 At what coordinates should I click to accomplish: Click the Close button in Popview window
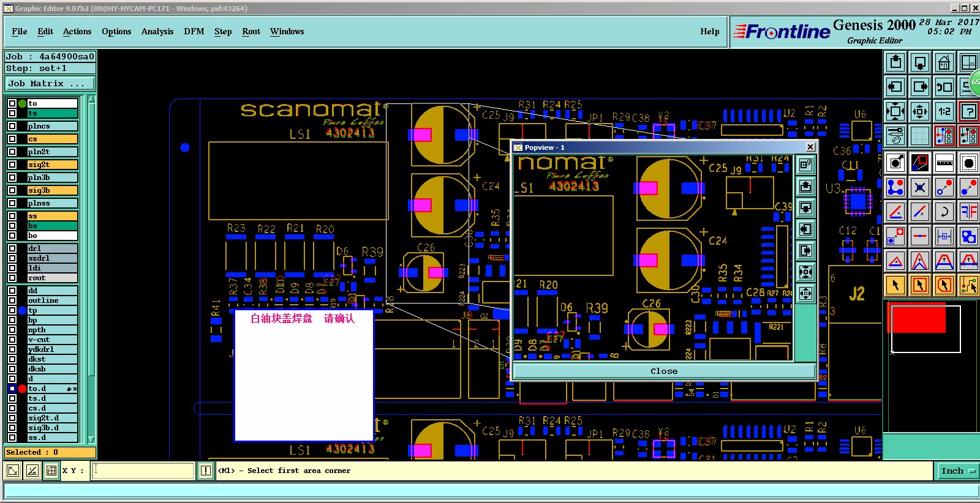coord(664,371)
